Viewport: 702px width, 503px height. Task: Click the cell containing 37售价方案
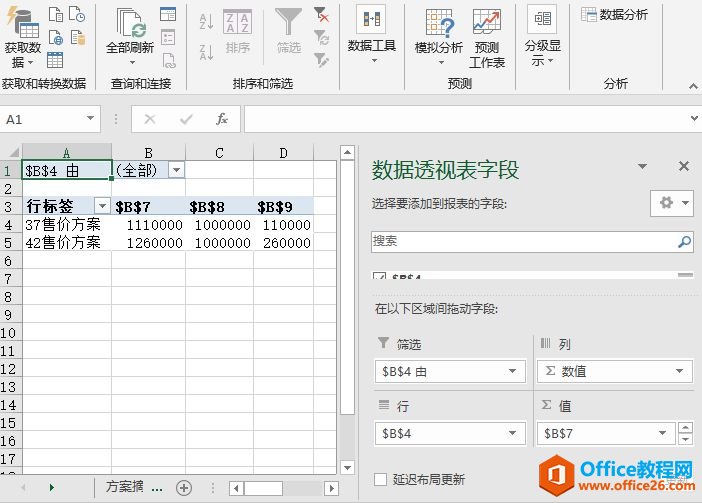point(67,224)
